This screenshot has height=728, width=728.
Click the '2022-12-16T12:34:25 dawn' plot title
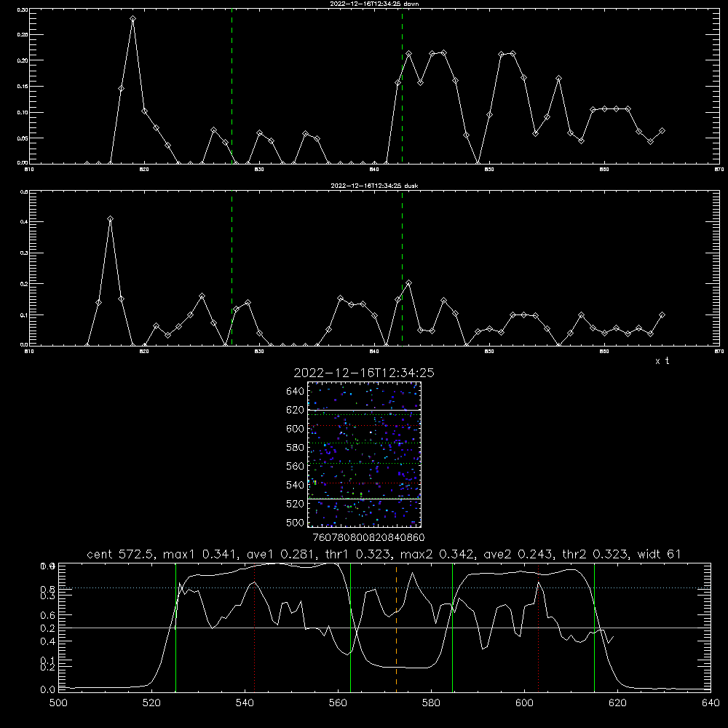(374, 4)
